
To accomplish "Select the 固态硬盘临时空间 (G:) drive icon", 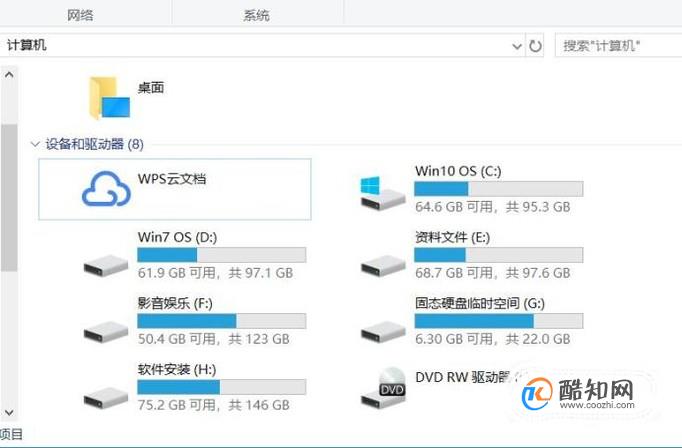I will point(383,331).
